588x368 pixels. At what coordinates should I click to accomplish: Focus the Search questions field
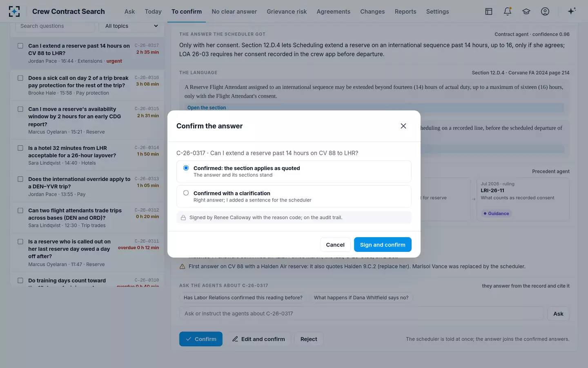coord(55,26)
